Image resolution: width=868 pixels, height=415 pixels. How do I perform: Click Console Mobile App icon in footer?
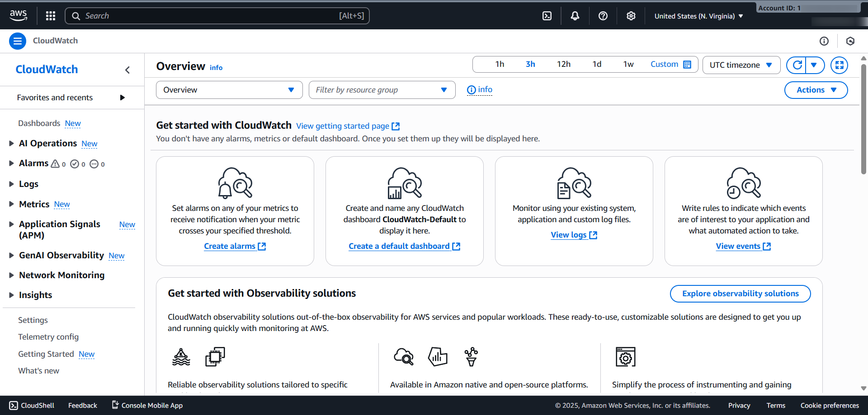[x=115, y=405]
